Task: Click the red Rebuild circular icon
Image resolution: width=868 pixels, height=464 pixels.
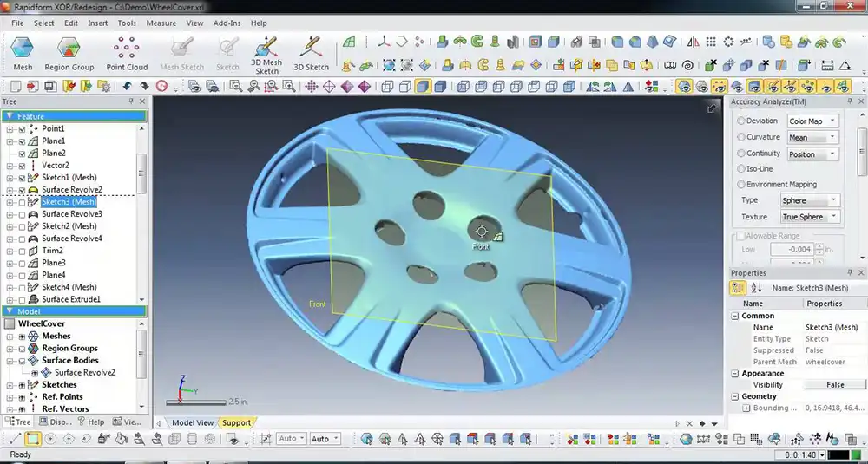Action: click(x=161, y=86)
